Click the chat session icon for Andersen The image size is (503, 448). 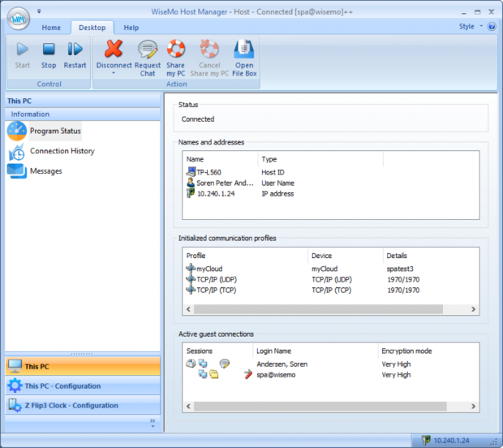pyautogui.click(x=224, y=364)
